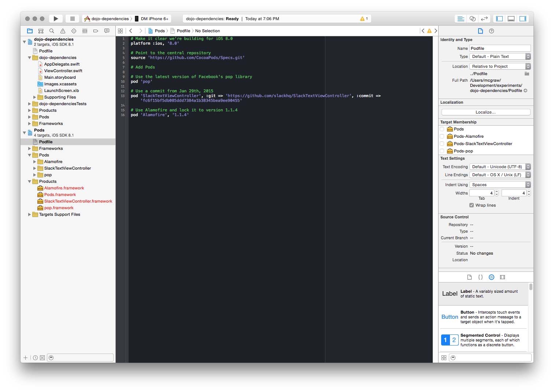Show the File inspector
This screenshot has height=392, width=554.
(481, 31)
